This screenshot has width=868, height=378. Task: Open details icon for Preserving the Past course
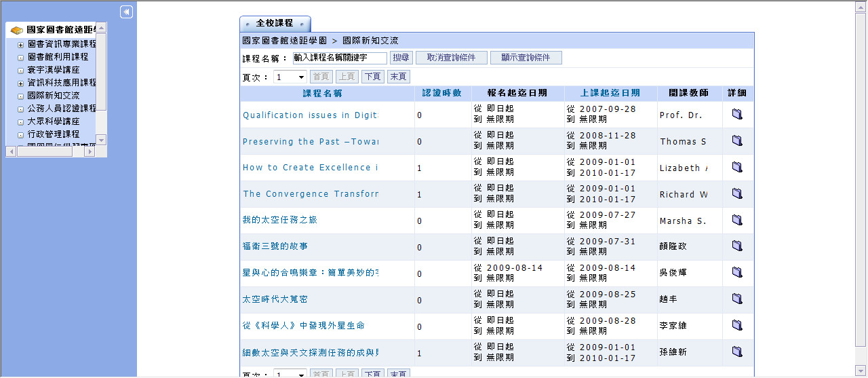[x=737, y=141]
